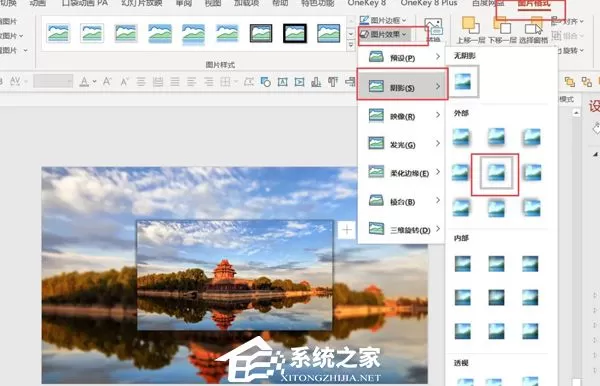Apply the middle-right inner shadow preset
Screen dimensions: 600x386
coord(530,298)
